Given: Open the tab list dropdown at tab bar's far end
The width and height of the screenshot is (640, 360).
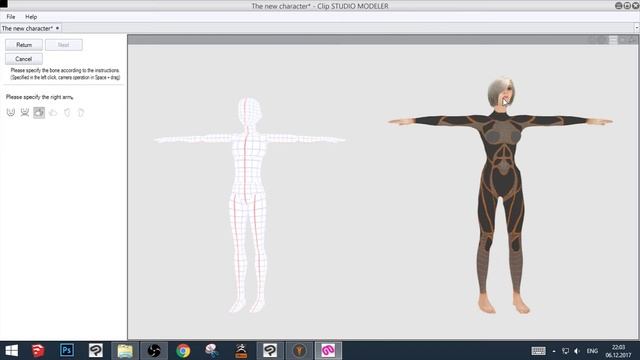Looking at the screenshot, I should point(636,28).
